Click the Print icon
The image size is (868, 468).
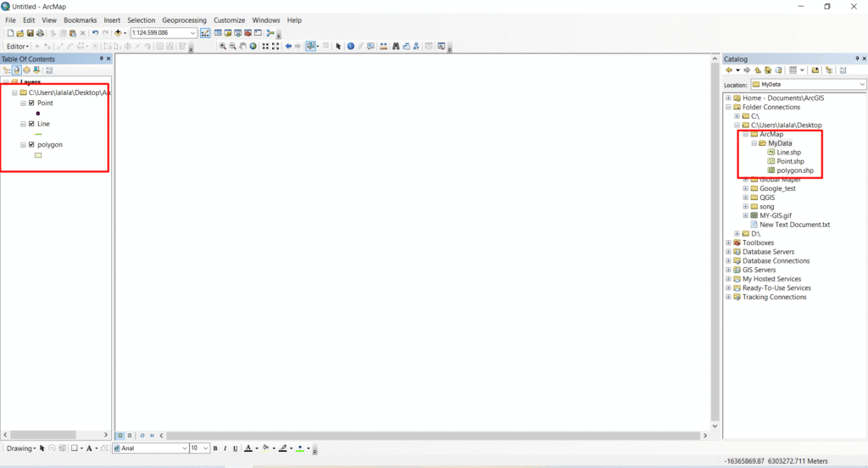[x=40, y=33]
